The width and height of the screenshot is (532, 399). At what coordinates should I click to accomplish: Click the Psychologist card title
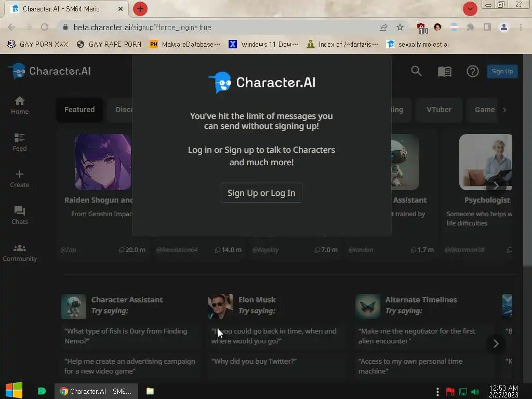click(x=487, y=200)
